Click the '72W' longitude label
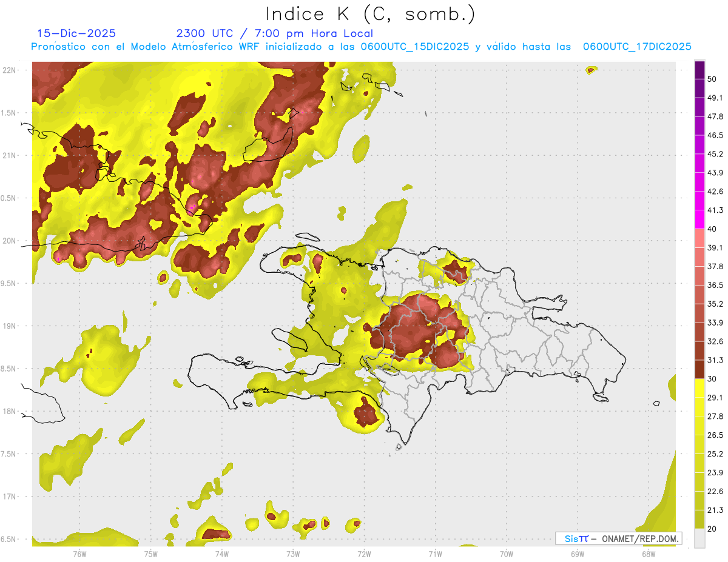The width and height of the screenshot is (728, 562). click(364, 554)
